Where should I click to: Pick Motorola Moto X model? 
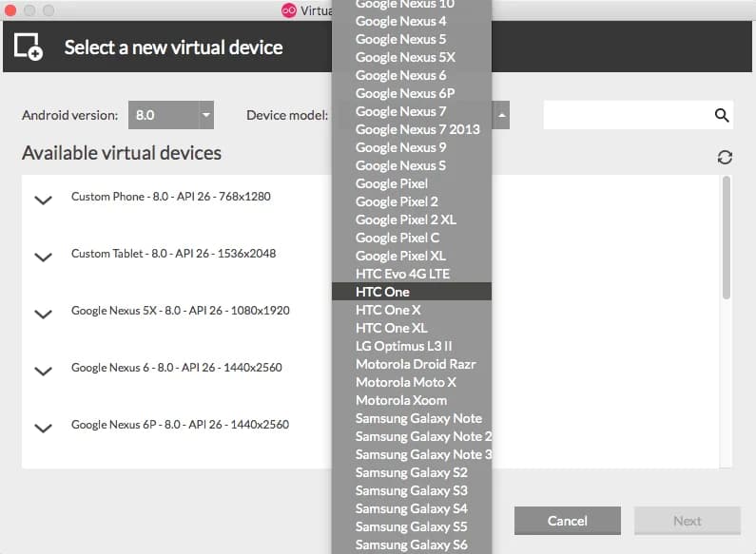[412, 383]
